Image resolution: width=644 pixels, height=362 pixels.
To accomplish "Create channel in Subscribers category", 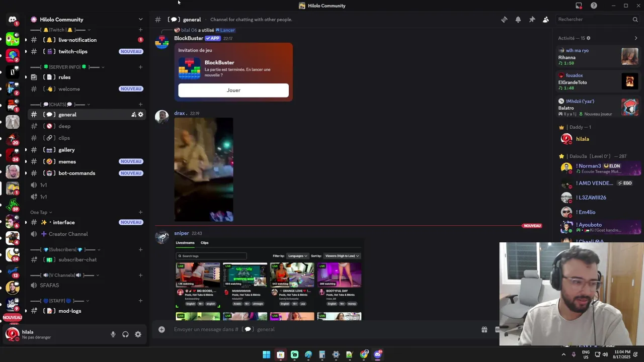I will 140,250.
